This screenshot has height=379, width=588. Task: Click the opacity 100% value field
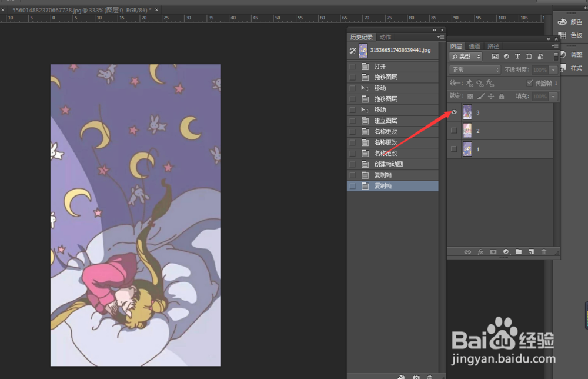(x=540, y=70)
